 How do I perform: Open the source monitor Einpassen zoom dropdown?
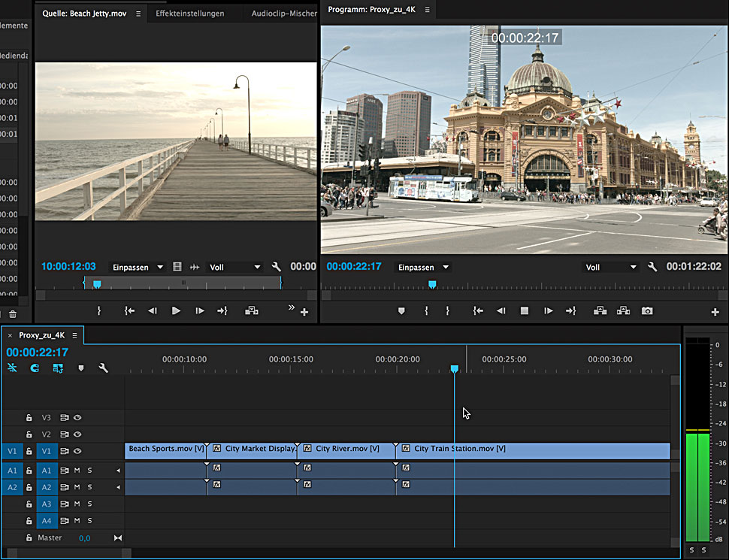(138, 267)
